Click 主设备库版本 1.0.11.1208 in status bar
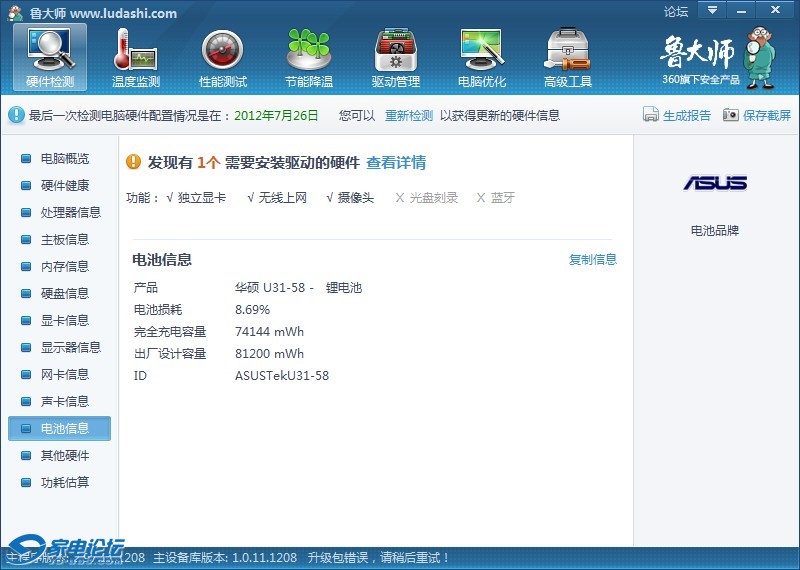The height and width of the screenshot is (570, 800). click(x=225, y=558)
